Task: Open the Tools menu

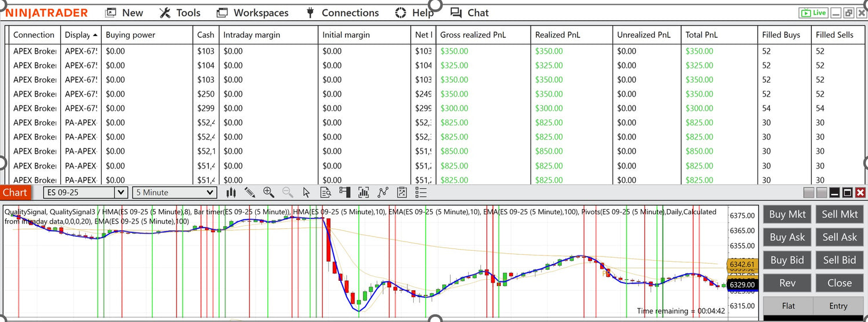Action: (180, 13)
